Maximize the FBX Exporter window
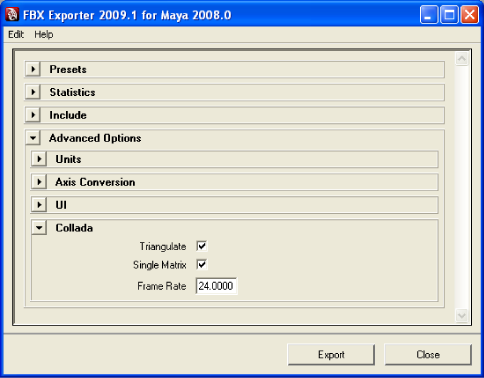The width and height of the screenshot is (484, 378). tap(449, 15)
